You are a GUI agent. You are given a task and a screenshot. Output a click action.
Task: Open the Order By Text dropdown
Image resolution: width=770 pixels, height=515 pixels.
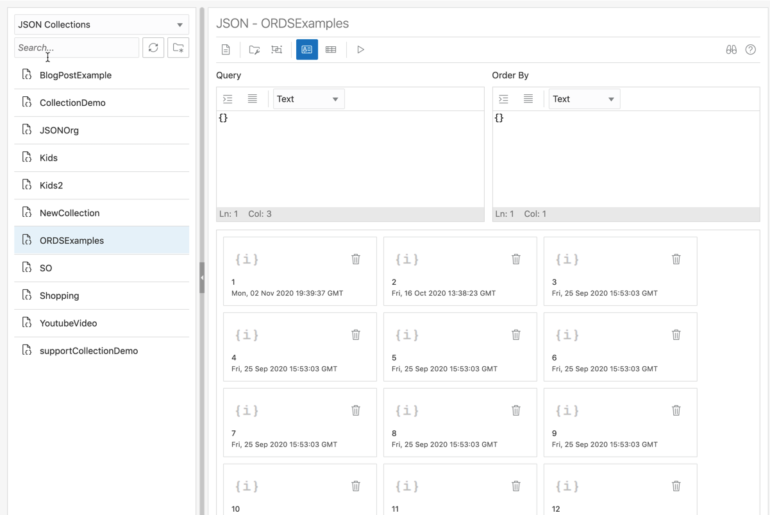point(584,99)
